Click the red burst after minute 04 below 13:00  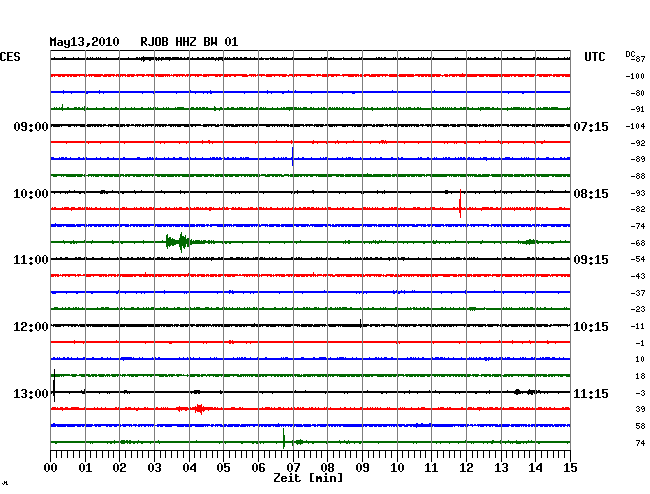pyautogui.click(x=200, y=409)
